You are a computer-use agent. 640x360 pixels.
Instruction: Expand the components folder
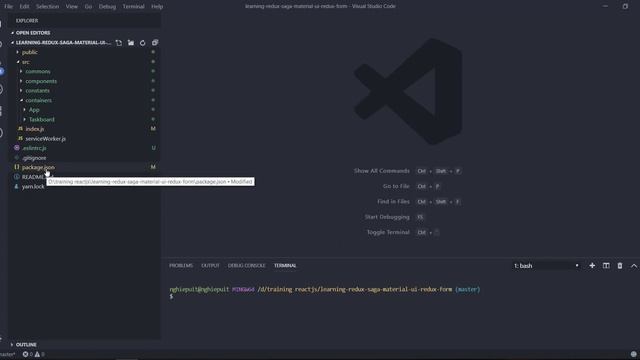[41, 81]
